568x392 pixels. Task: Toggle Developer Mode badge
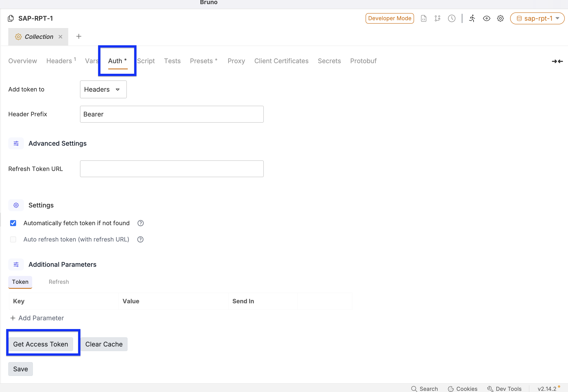click(x=389, y=18)
